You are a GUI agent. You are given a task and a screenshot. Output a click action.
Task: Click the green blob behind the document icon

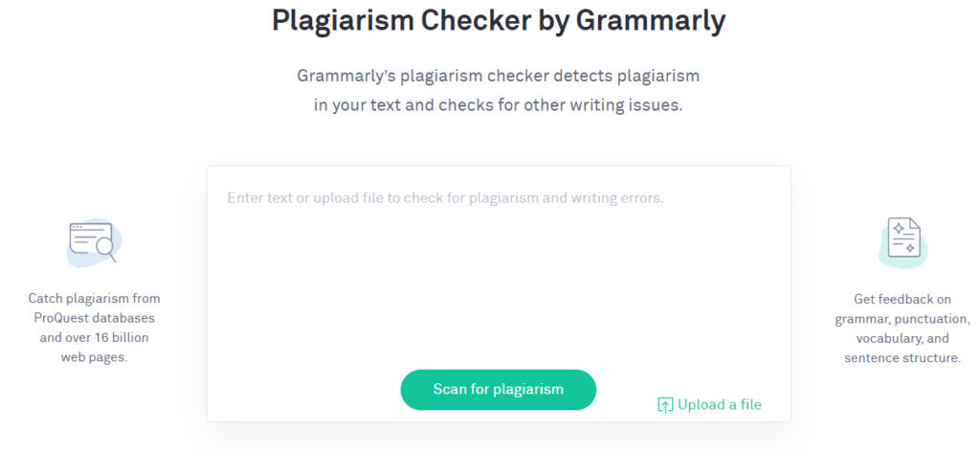coord(903,246)
